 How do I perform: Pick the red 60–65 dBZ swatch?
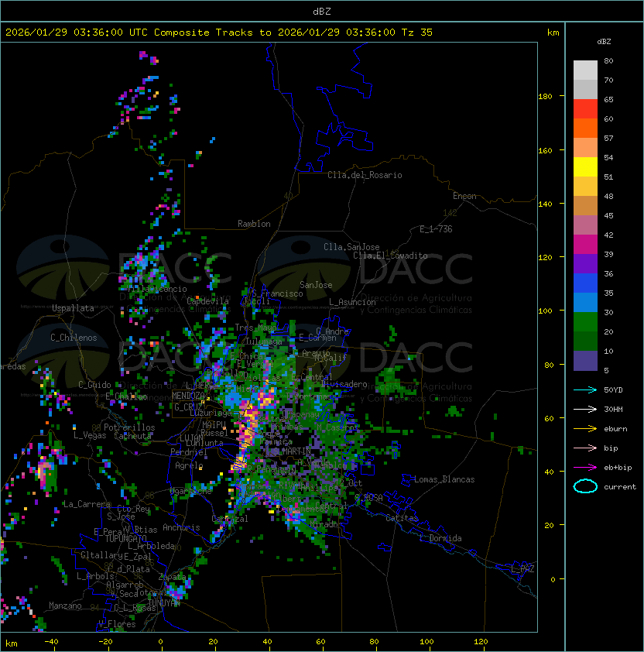(x=585, y=109)
